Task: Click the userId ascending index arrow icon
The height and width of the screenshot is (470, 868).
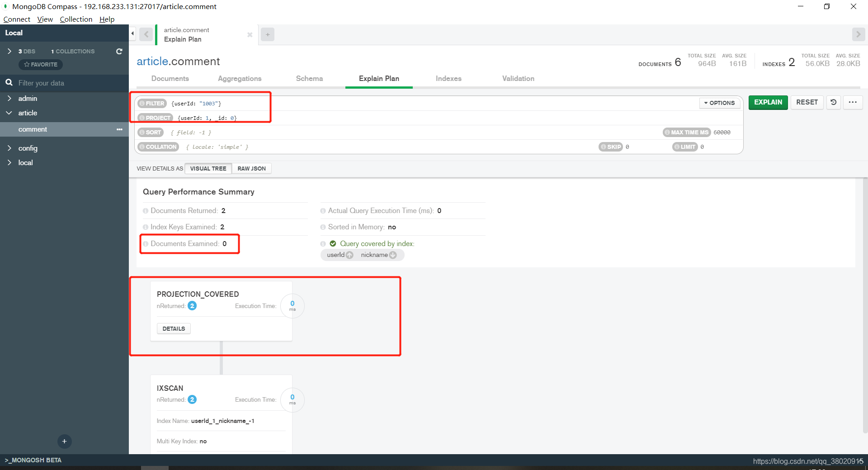Action: pyautogui.click(x=349, y=255)
